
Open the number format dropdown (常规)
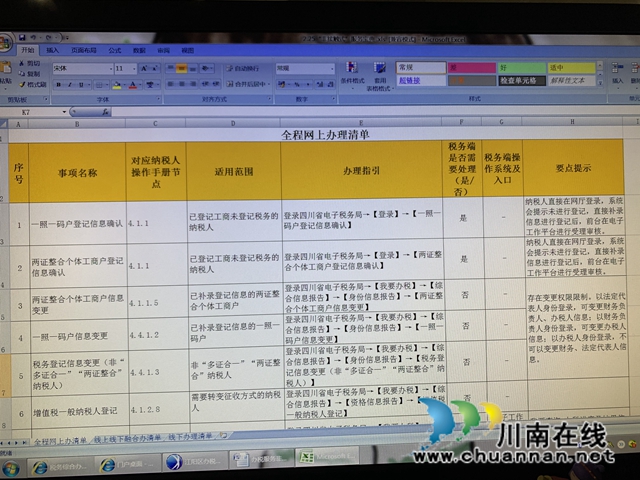point(332,68)
